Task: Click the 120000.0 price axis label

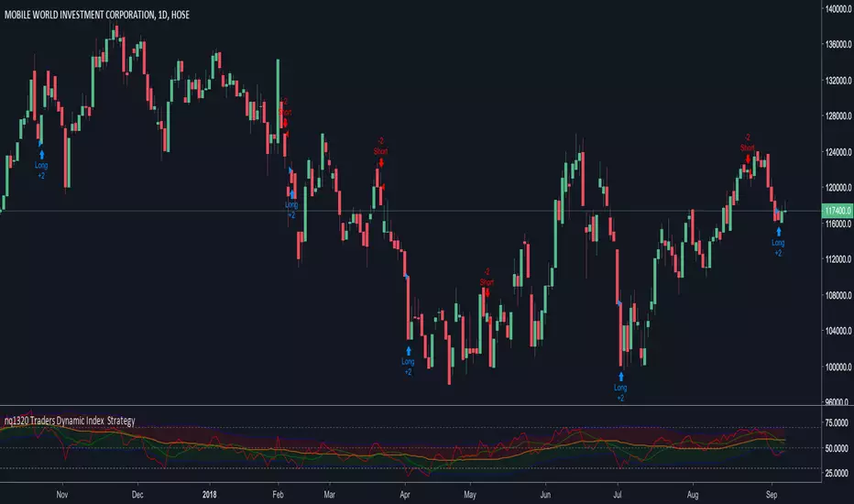Action: (838, 188)
